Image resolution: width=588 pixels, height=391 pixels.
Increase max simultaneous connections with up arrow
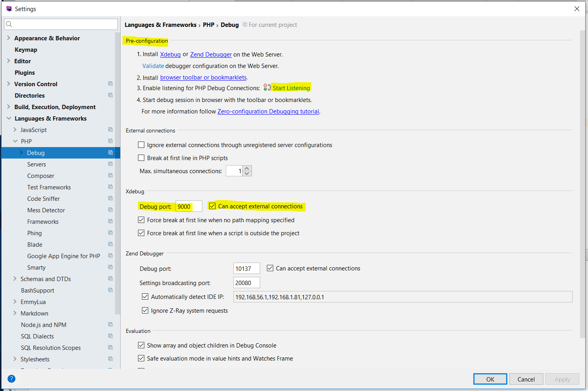[x=247, y=168]
